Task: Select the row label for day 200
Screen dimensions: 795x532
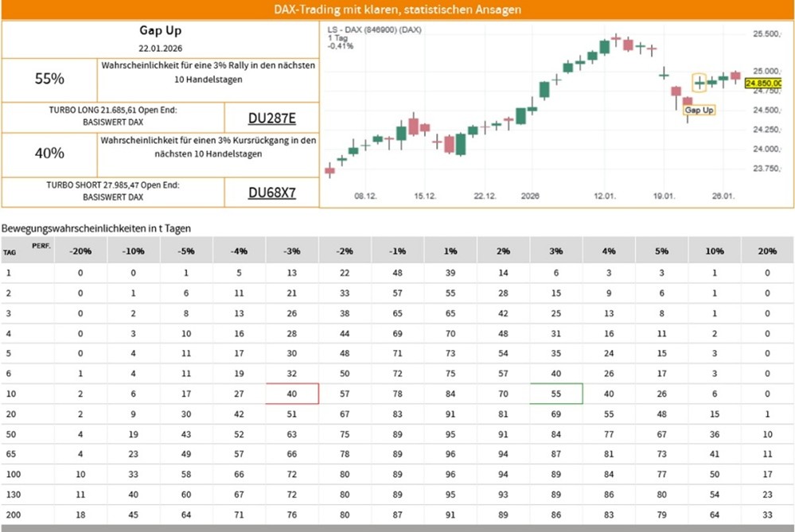Action: pyautogui.click(x=10, y=514)
